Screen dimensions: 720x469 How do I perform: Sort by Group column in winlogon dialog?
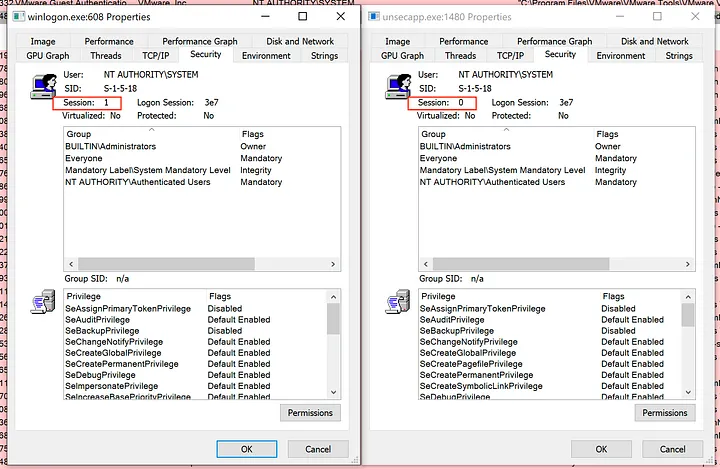point(150,134)
